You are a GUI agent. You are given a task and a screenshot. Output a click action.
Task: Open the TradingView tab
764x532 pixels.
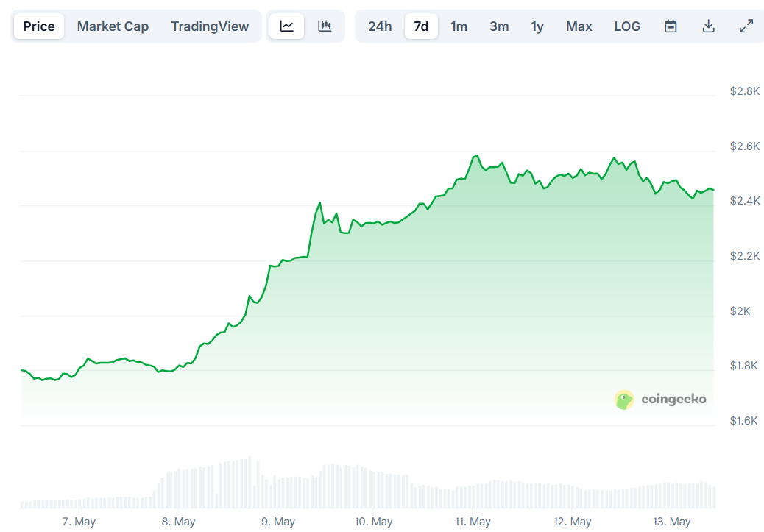point(210,26)
